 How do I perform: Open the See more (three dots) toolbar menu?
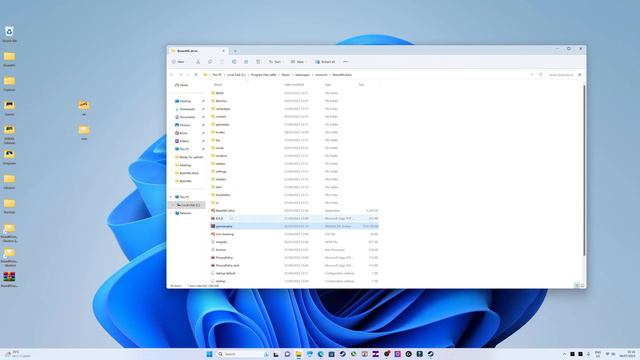point(346,62)
